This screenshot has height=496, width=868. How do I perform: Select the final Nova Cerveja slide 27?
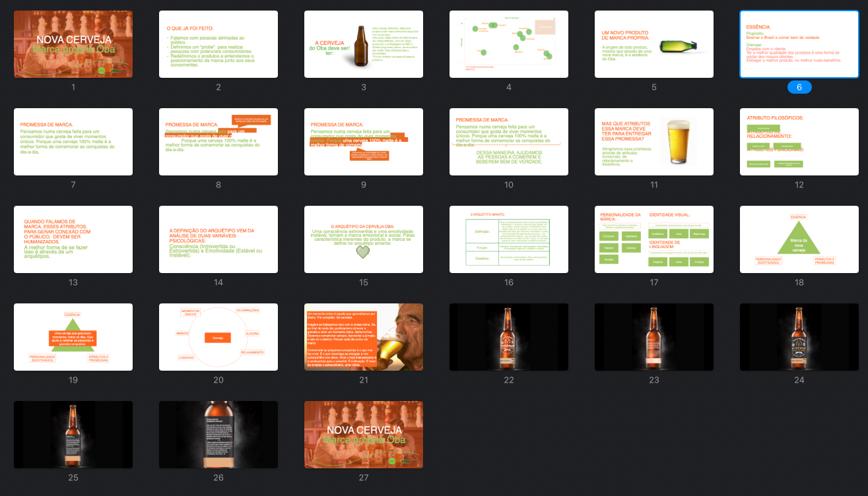(x=364, y=435)
